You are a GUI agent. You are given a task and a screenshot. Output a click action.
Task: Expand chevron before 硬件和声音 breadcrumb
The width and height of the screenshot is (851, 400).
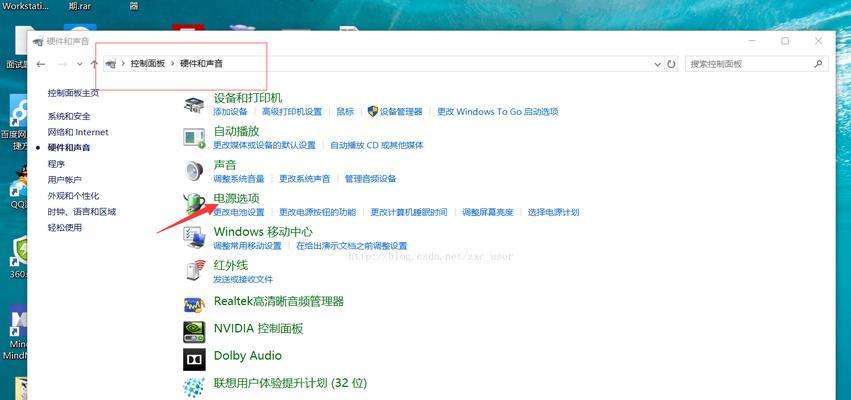click(173, 64)
